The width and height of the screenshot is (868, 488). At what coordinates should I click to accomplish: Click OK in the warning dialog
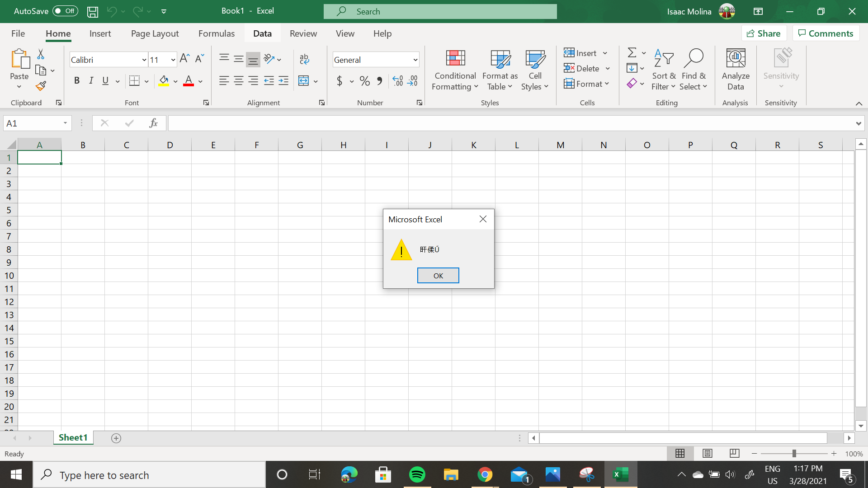[x=438, y=275]
